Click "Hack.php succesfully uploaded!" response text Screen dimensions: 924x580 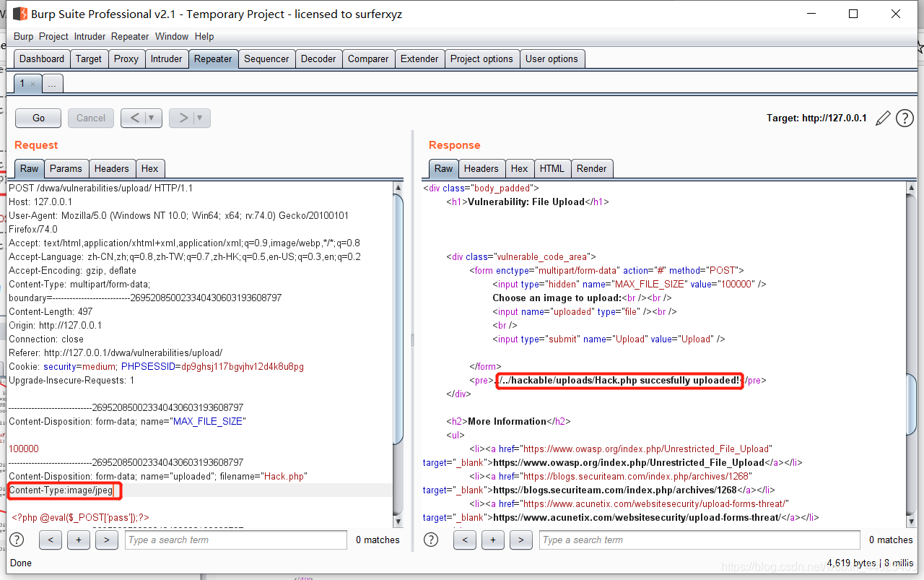click(x=668, y=380)
